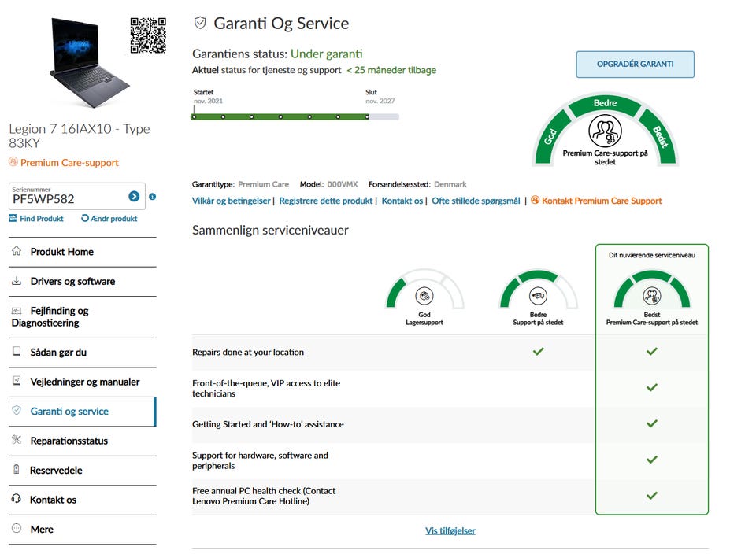The height and width of the screenshot is (554, 756).
Task: Click the warranty timeline progress bar
Action: pyautogui.click(x=295, y=116)
